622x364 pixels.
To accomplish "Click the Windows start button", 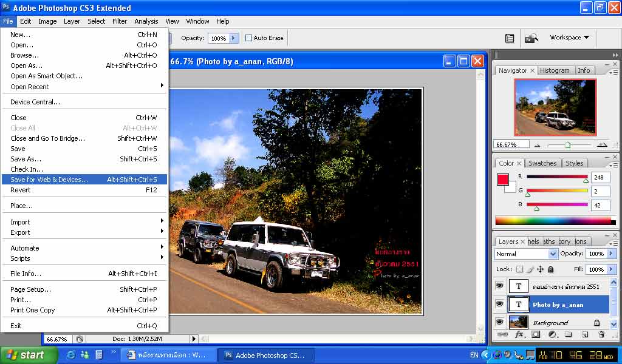I will point(26,355).
